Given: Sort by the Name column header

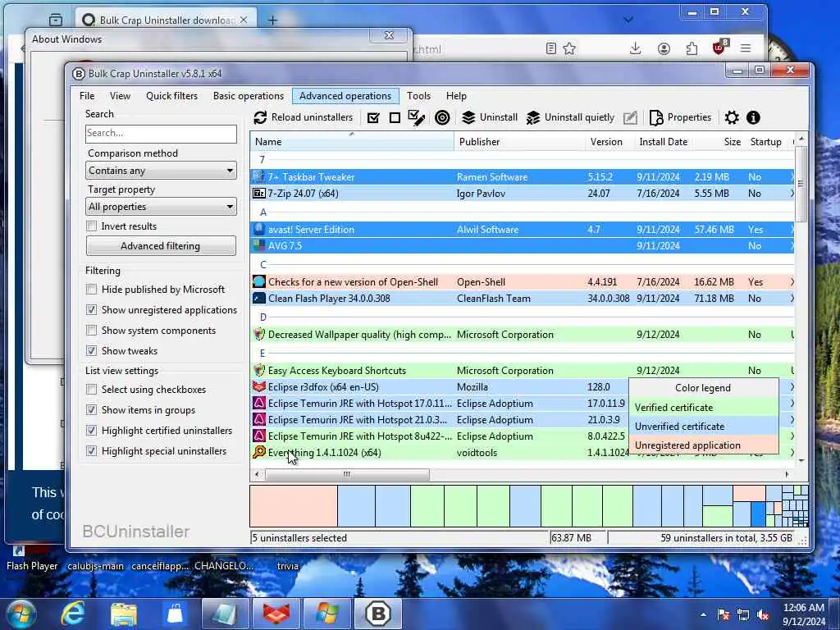Looking at the screenshot, I should click(352, 142).
